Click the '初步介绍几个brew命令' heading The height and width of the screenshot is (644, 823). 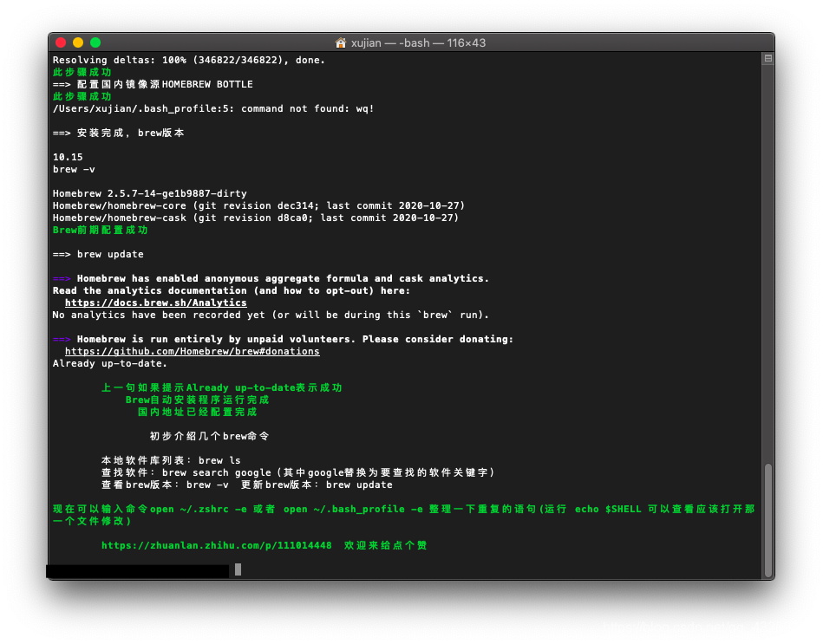(209, 436)
